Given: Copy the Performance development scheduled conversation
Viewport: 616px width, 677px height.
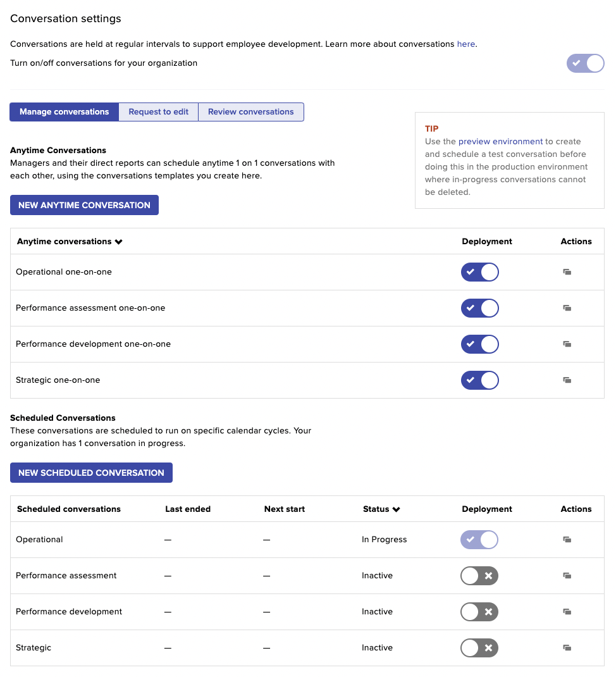Looking at the screenshot, I should click(x=567, y=612).
